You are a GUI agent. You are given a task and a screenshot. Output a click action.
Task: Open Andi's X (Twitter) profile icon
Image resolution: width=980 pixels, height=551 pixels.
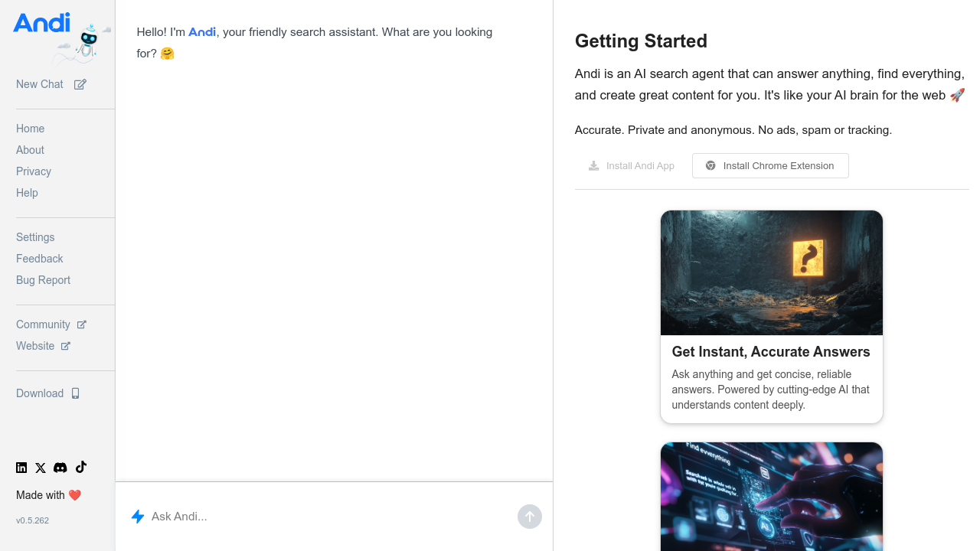click(41, 468)
